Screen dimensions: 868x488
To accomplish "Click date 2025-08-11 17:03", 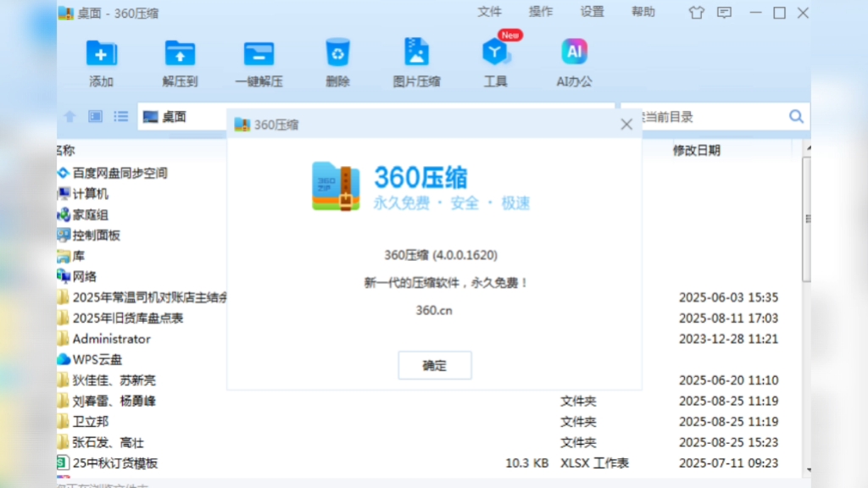I will [728, 319].
